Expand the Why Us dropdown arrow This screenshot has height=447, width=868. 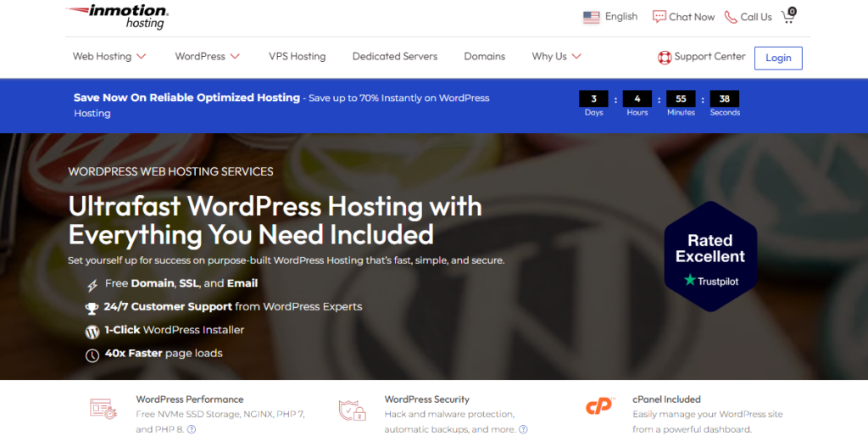[576, 57]
